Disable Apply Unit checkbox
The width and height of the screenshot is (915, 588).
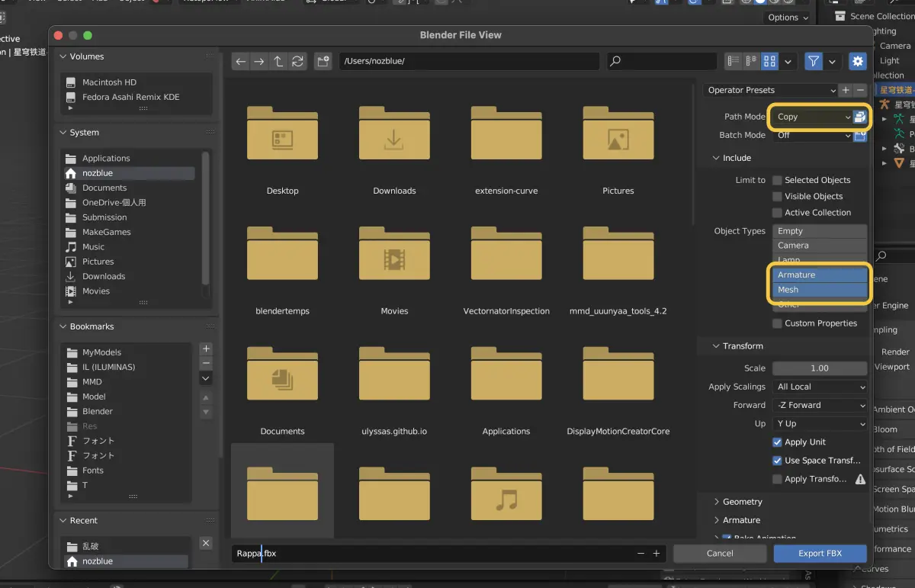pos(777,442)
